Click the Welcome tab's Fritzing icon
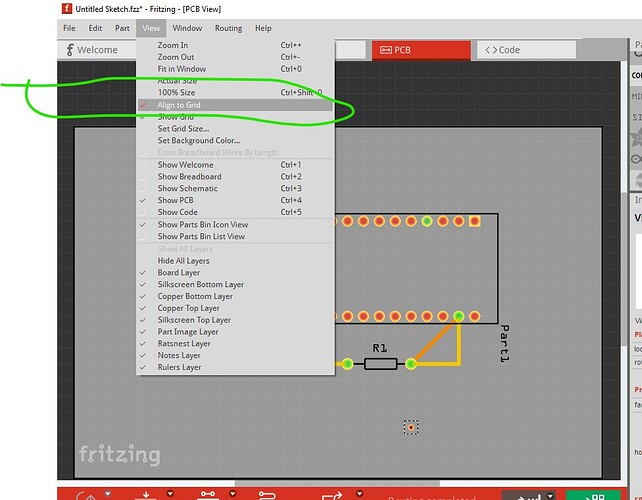 point(69,49)
